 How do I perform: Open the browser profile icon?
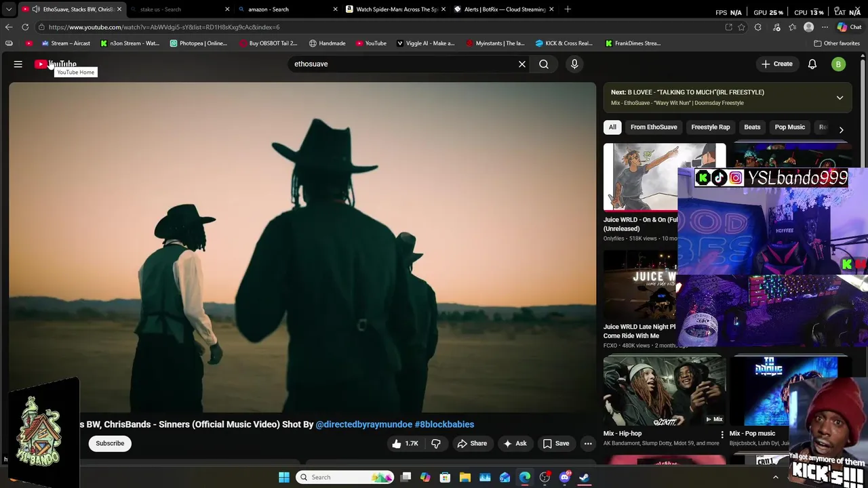[x=809, y=27]
